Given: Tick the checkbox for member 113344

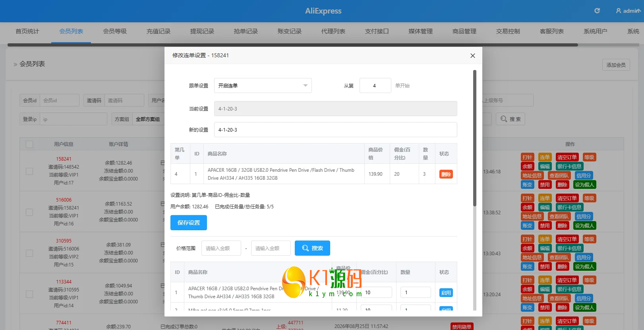Looking at the screenshot, I should pyautogui.click(x=29, y=294).
